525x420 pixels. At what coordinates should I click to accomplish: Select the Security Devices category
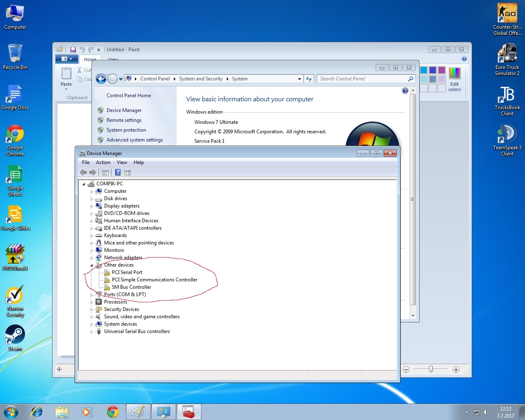point(121,309)
